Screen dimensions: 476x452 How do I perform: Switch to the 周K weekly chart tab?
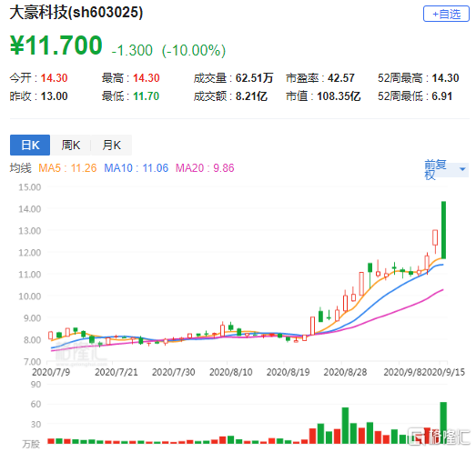point(70,145)
